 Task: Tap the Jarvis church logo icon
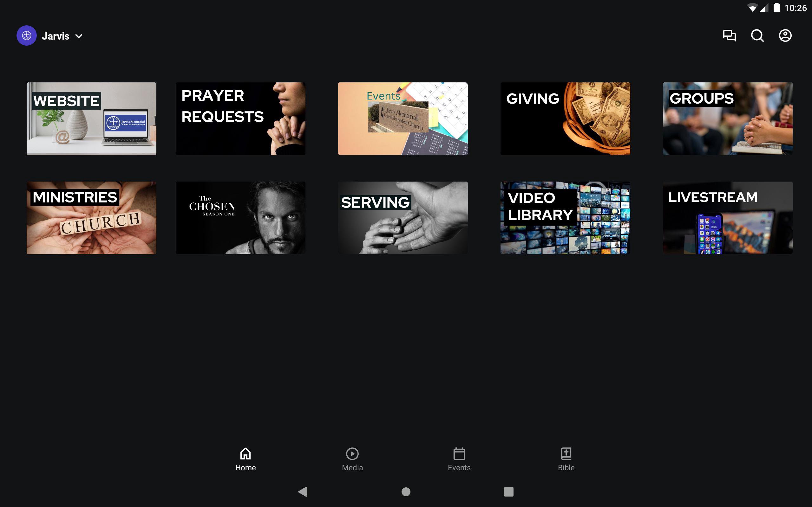(x=27, y=35)
